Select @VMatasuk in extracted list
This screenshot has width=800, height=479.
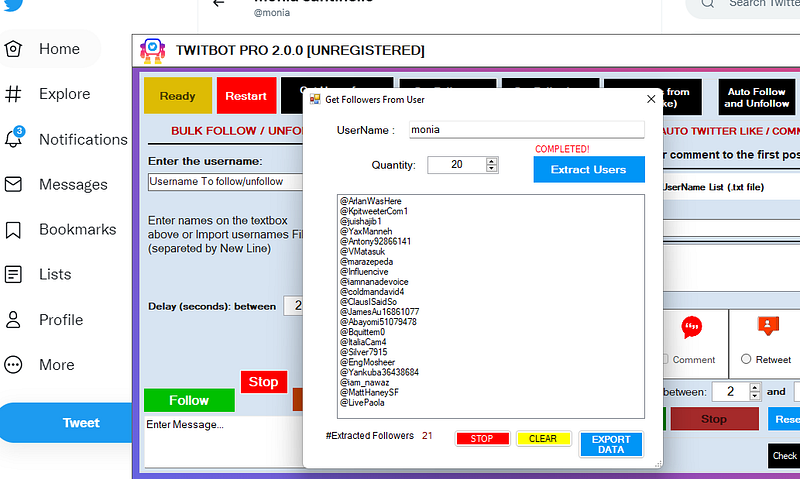(x=363, y=251)
